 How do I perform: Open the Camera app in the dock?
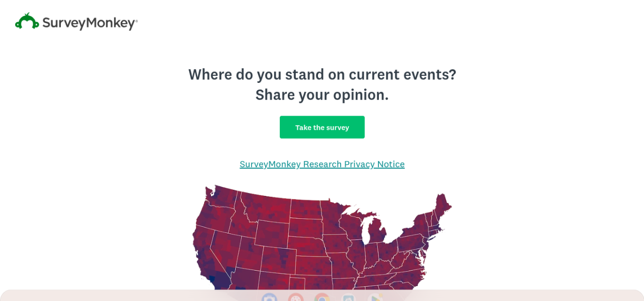click(x=270, y=297)
